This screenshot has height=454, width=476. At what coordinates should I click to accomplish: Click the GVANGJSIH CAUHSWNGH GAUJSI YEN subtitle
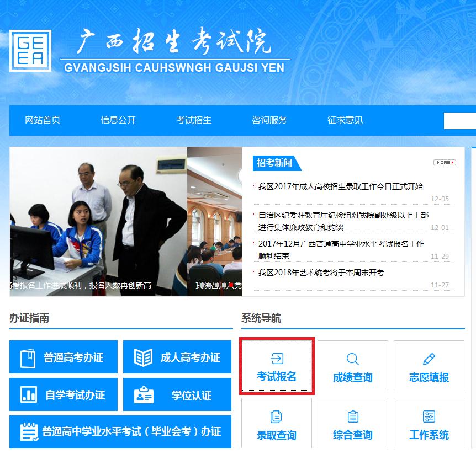click(174, 68)
